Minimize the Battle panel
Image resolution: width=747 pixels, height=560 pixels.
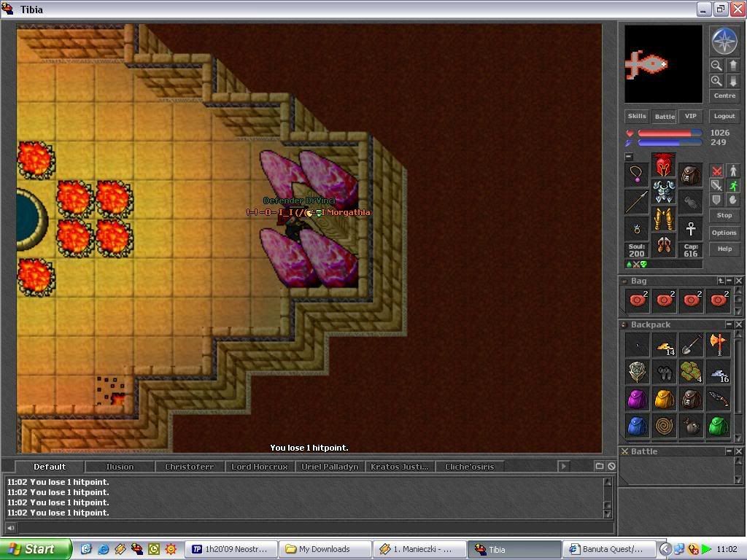[x=729, y=451]
